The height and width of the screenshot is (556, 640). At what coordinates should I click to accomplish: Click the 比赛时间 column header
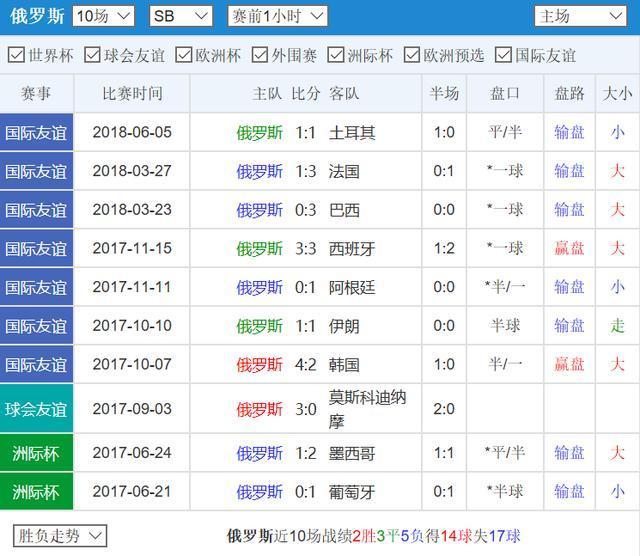[x=132, y=93]
